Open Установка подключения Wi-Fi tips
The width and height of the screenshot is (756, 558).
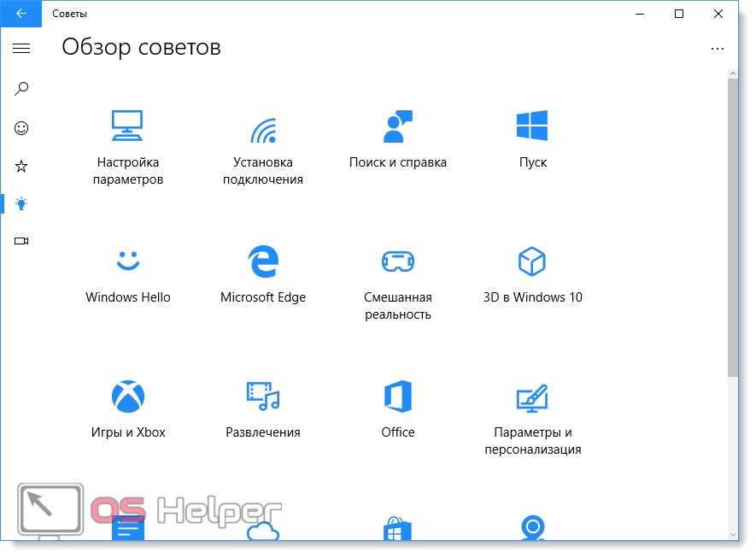263,145
